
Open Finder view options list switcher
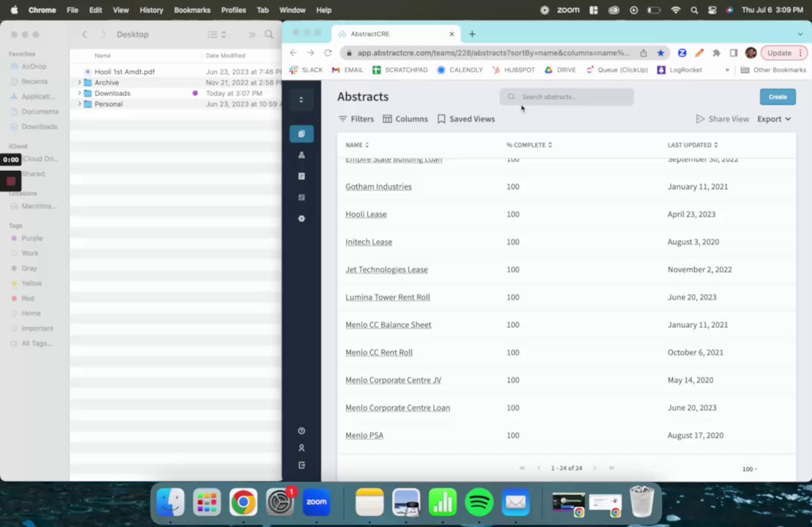click(x=217, y=34)
